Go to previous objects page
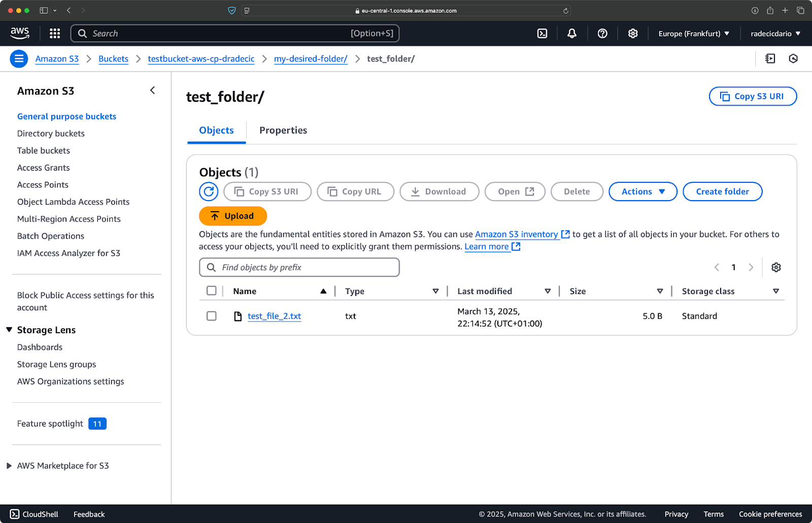The image size is (812, 523). (x=717, y=267)
